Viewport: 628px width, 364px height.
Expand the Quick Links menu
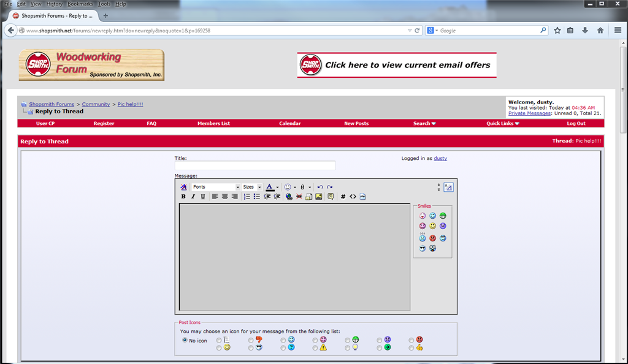point(503,123)
